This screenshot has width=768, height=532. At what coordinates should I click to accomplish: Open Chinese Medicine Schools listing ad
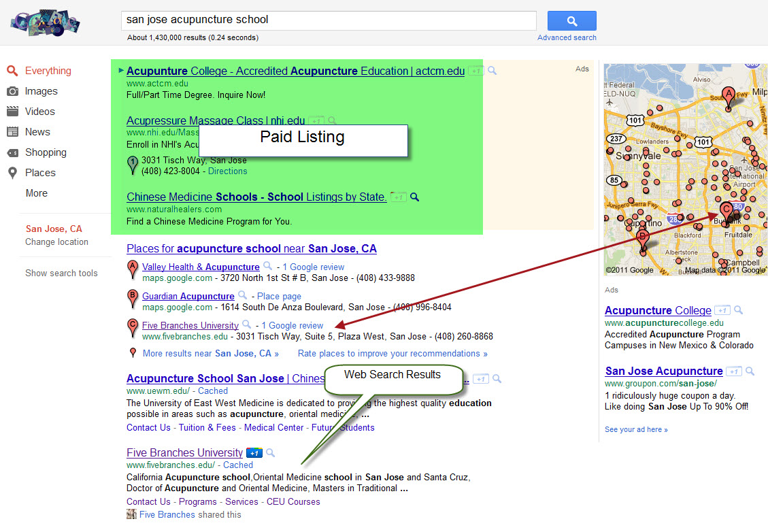[x=256, y=197]
